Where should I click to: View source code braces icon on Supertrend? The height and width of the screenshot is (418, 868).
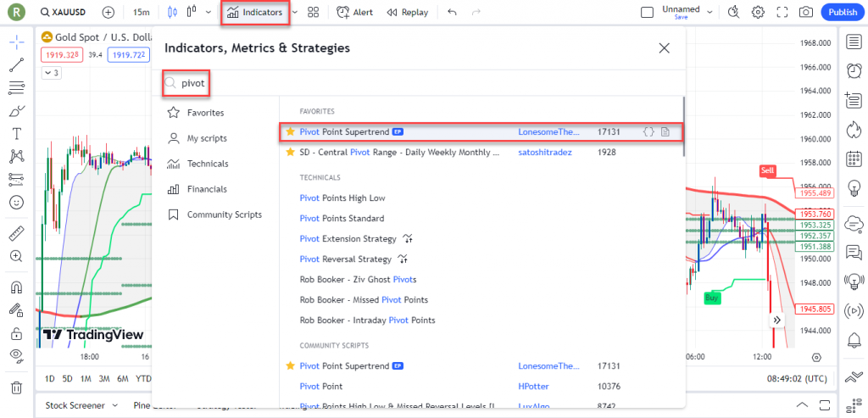(x=648, y=131)
